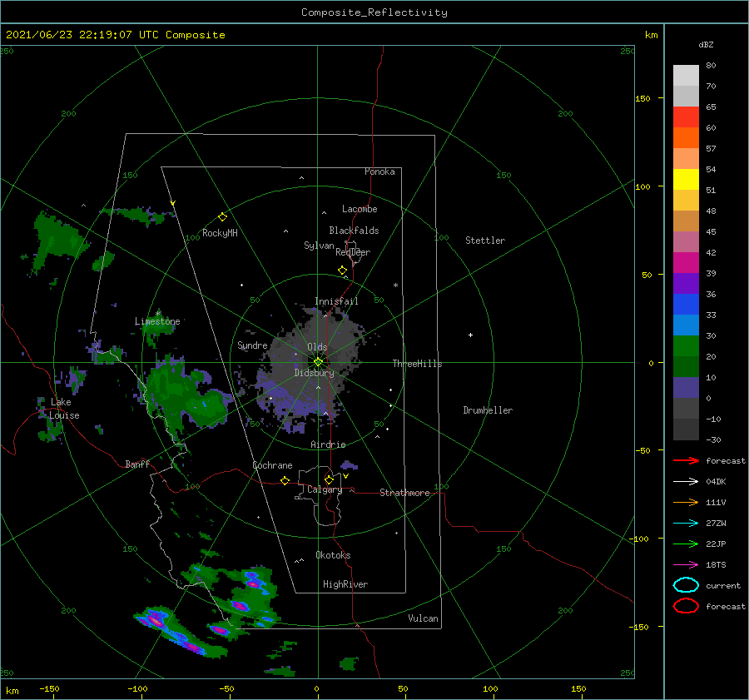Click the Blackfalds label
This screenshot has height=700, width=749.
tap(354, 231)
